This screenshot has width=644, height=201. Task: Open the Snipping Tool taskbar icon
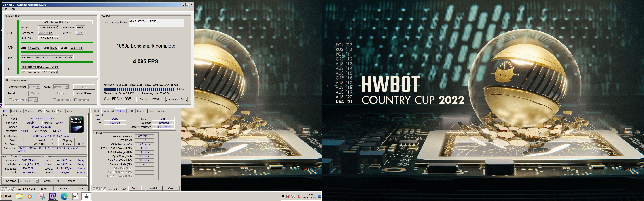(42, 197)
